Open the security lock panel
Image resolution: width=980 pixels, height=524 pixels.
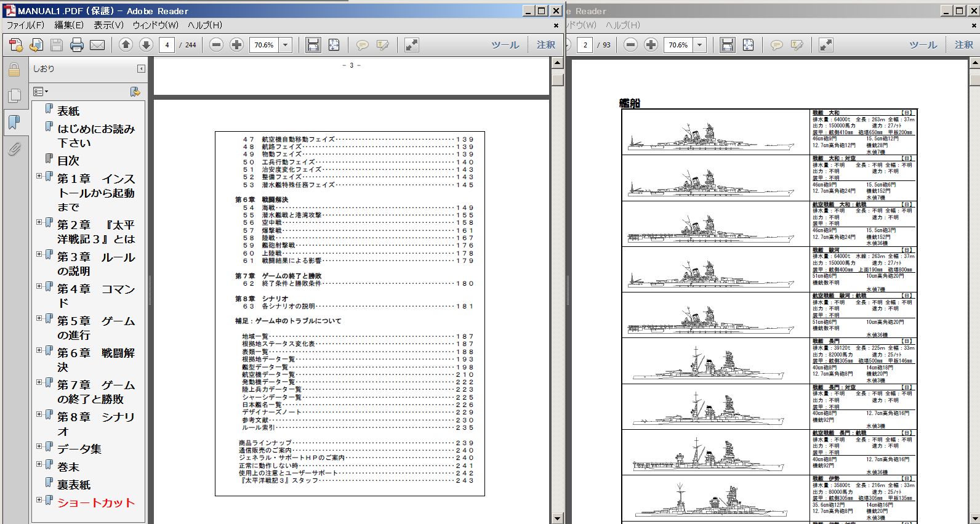14,70
